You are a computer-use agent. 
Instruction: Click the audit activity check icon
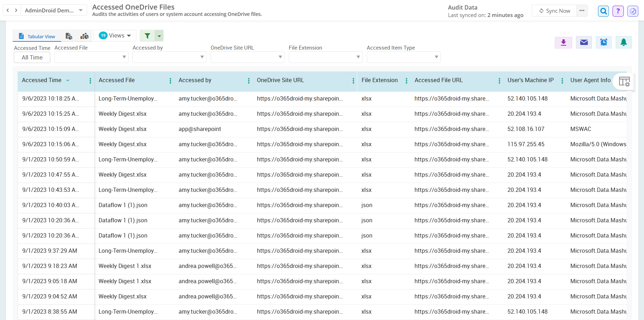click(633, 11)
